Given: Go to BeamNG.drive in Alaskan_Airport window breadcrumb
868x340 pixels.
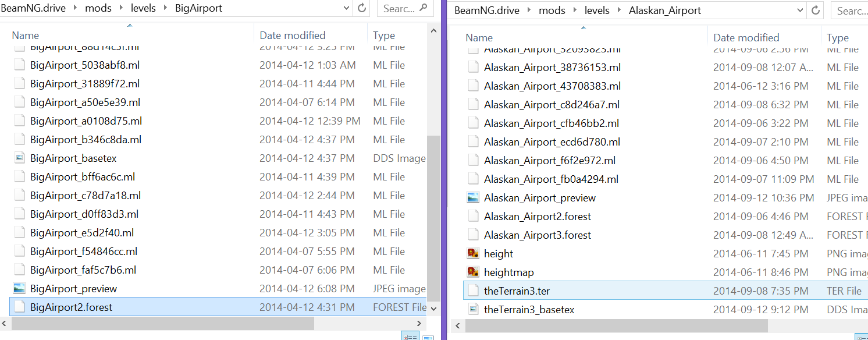Looking at the screenshot, I should 488,11.
